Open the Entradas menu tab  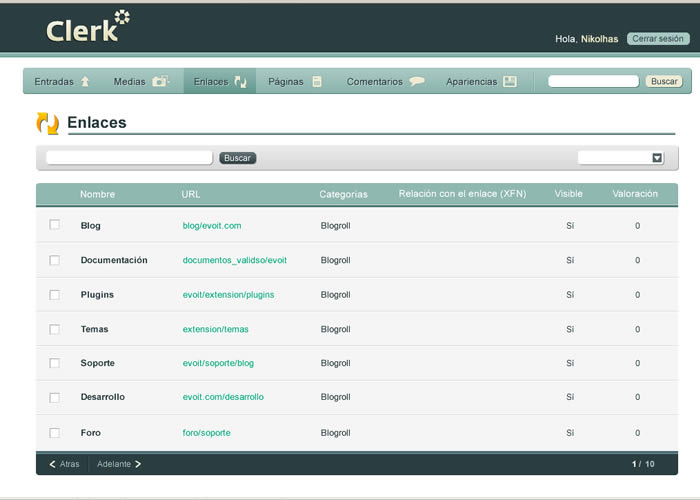[62, 81]
